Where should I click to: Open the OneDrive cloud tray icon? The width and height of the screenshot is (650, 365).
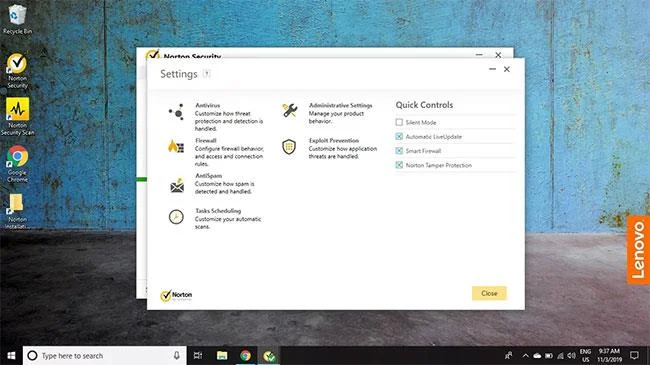537,355
